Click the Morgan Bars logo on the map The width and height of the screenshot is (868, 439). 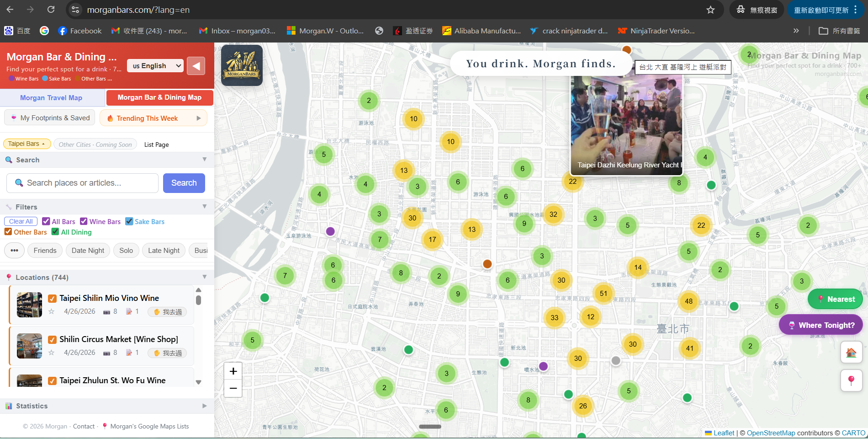pos(242,65)
